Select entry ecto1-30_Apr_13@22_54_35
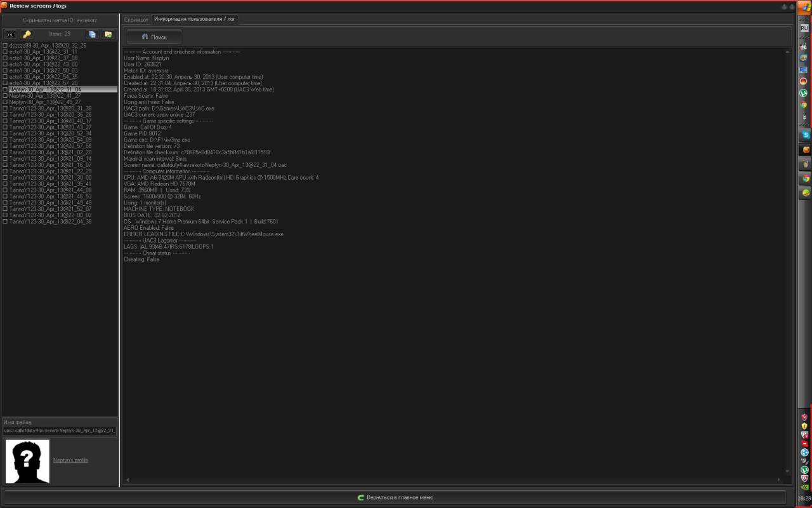Viewport: 812px width, 508px height. point(43,77)
